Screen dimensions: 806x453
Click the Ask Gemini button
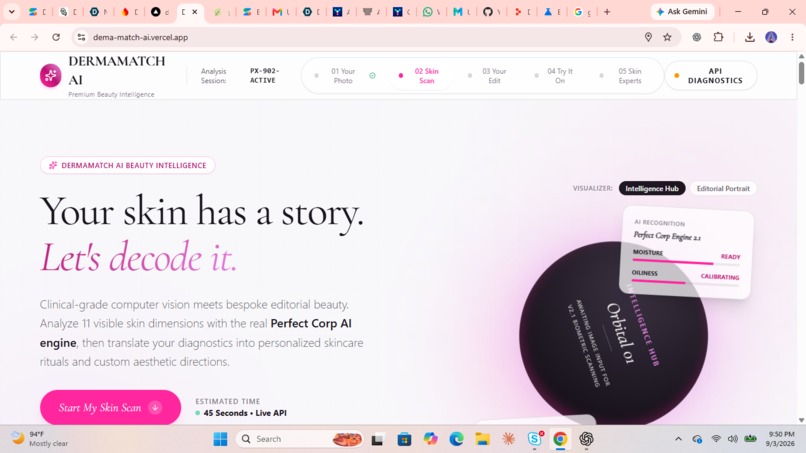(x=682, y=12)
